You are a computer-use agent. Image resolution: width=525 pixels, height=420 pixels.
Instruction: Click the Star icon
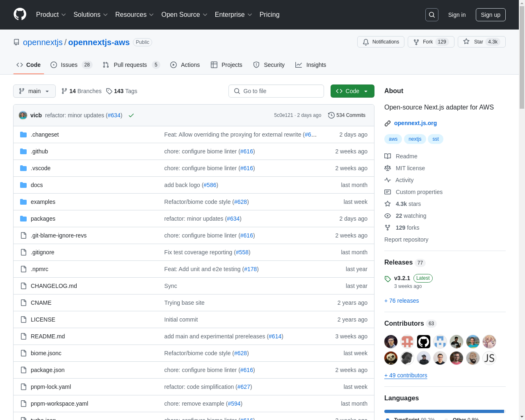pos(466,41)
